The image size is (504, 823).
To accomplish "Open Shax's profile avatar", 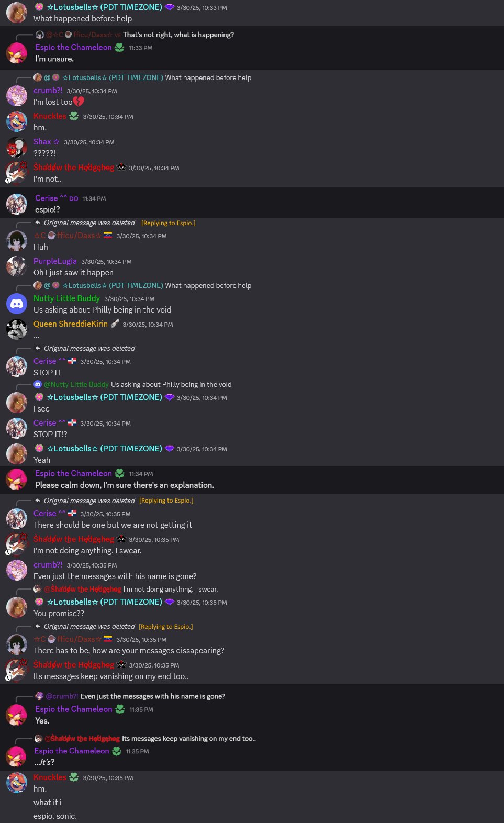I will click(x=17, y=148).
